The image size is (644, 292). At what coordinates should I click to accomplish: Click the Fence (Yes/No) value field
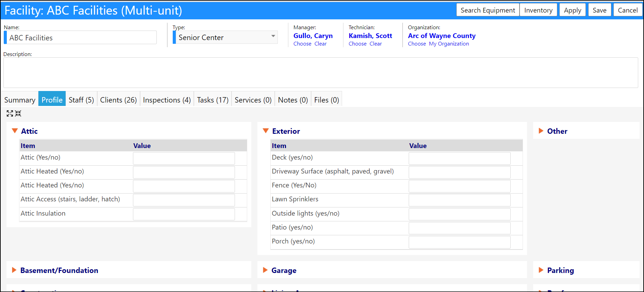(460, 186)
